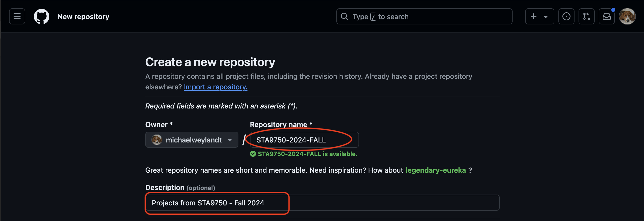Open the Pull requests icon

(586, 17)
